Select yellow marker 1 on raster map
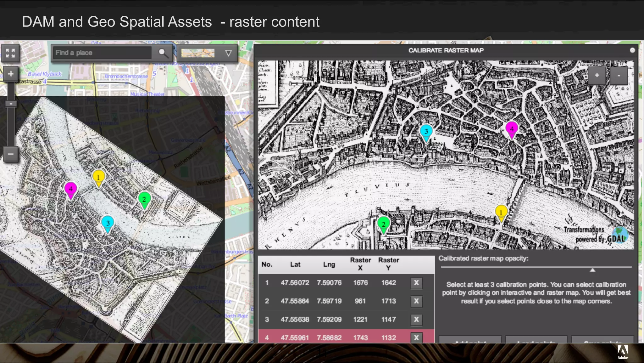 point(501,214)
